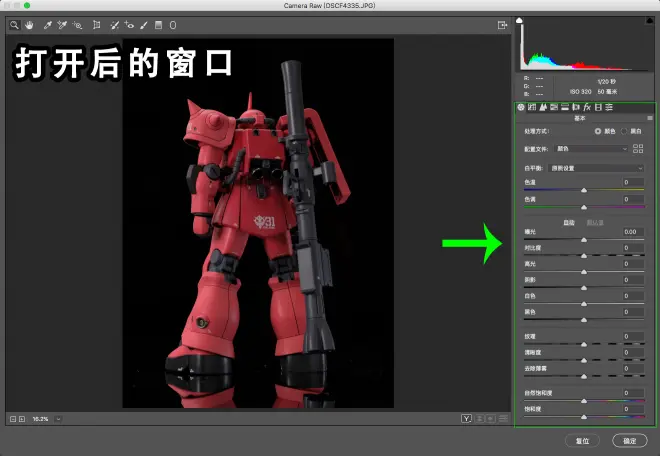
Task: Toggle highlight clipping warning in histogram
Action: point(649,20)
